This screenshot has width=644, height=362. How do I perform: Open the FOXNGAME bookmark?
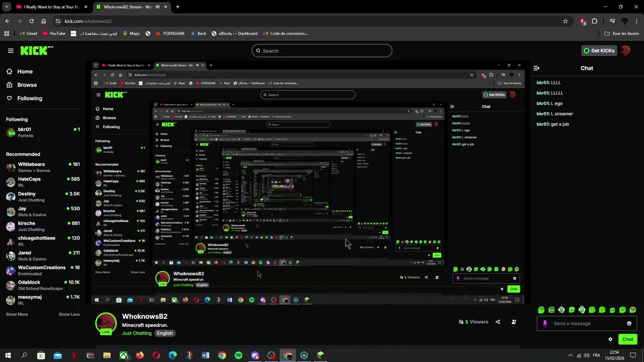(x=170, y=34)
